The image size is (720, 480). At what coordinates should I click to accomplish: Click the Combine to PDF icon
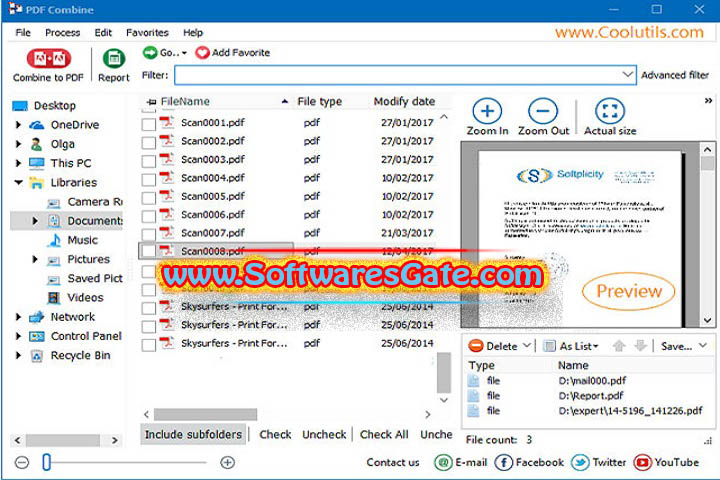(49, 58)
